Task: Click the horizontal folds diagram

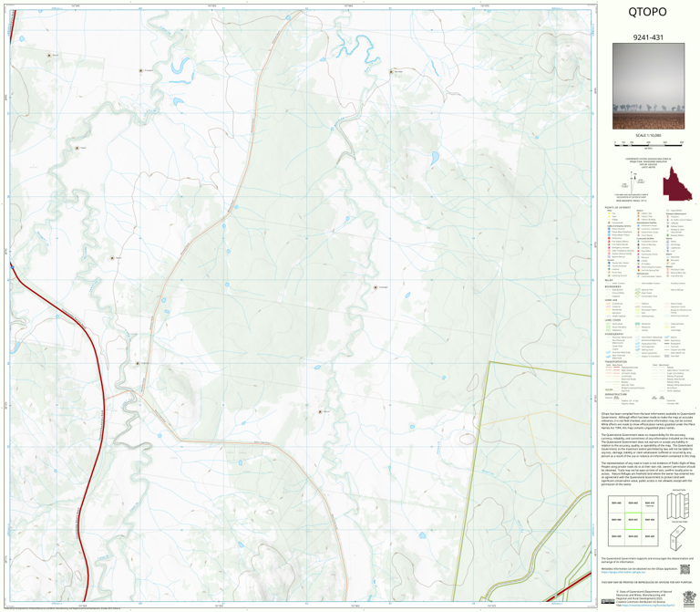Action: click(678, 538)
